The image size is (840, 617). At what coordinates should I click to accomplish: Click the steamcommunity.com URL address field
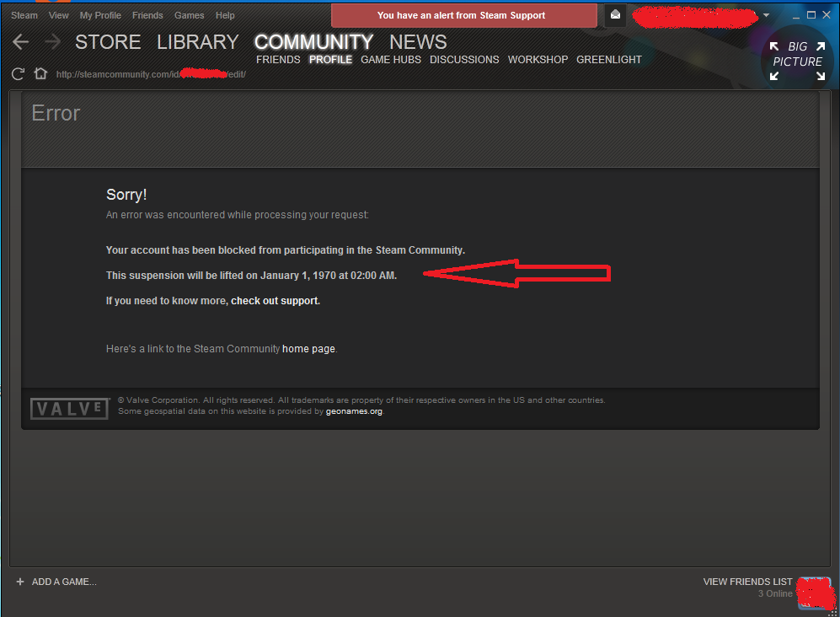click(x=151, y=74)
